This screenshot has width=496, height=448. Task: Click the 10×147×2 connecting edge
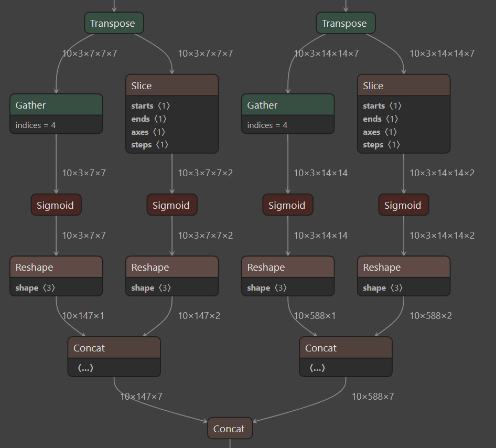tap(199, 315)
